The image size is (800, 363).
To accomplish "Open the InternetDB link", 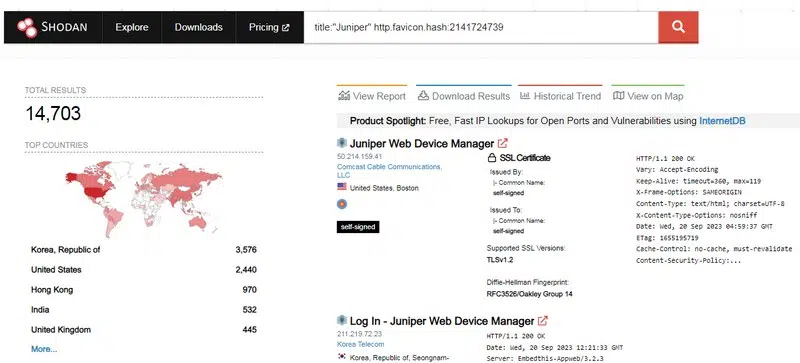I will (722, 121).
